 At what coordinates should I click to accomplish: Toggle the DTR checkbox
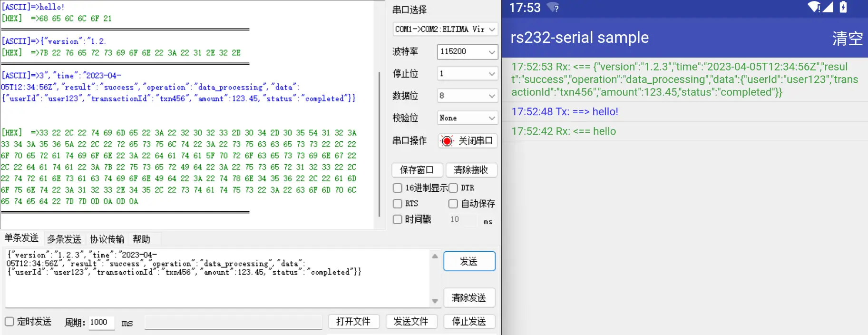coord(453,188)
